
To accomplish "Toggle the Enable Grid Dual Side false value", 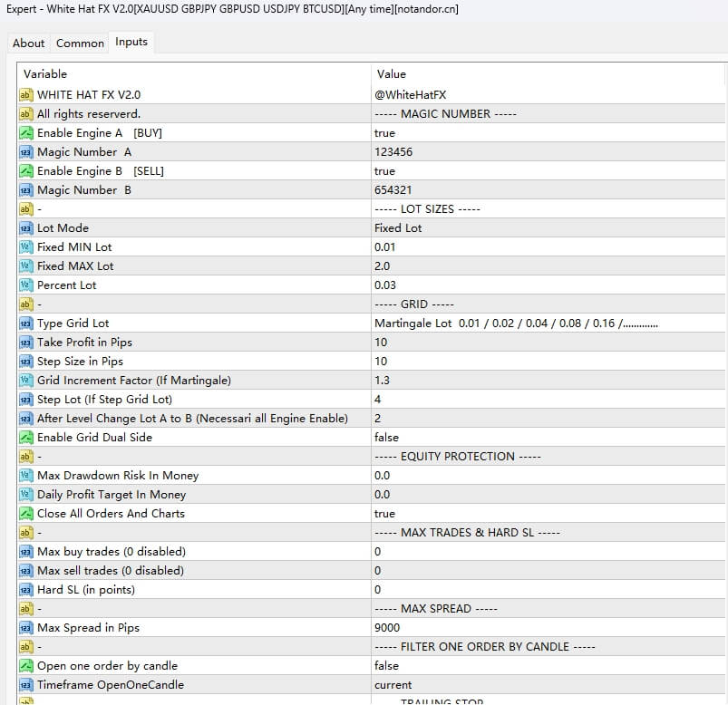I will [388, 438].
